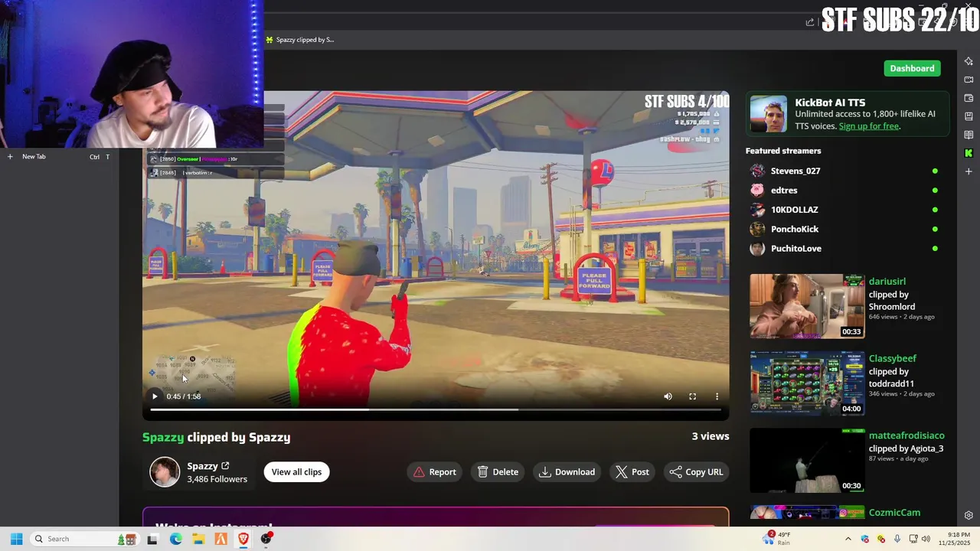Open the reading list book sidebar icon
Image resolution: width=980 pixels, height=551 pixels.
point(969,135)
